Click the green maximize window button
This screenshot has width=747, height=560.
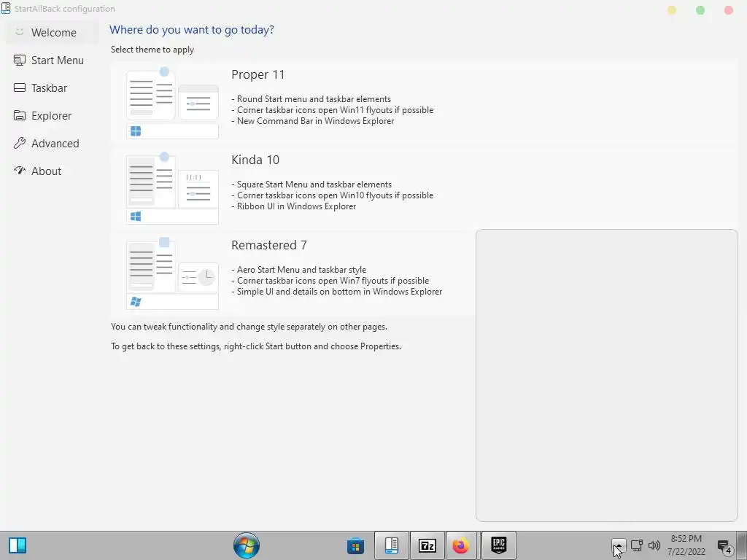coord(700,10)
